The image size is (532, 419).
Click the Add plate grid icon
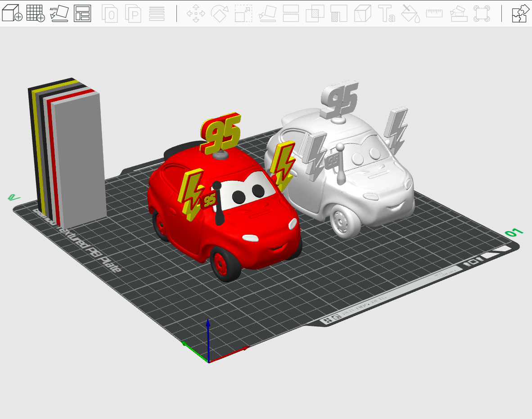pos(36,13)
